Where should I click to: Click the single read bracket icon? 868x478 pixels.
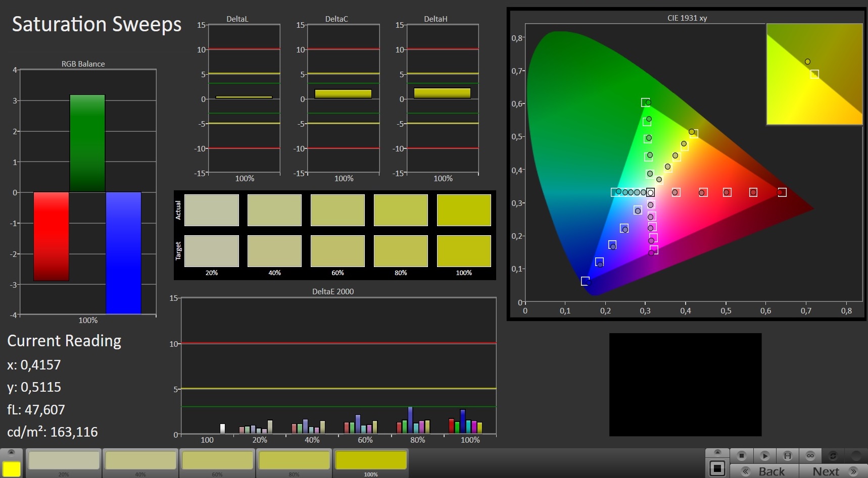[787, 455]
